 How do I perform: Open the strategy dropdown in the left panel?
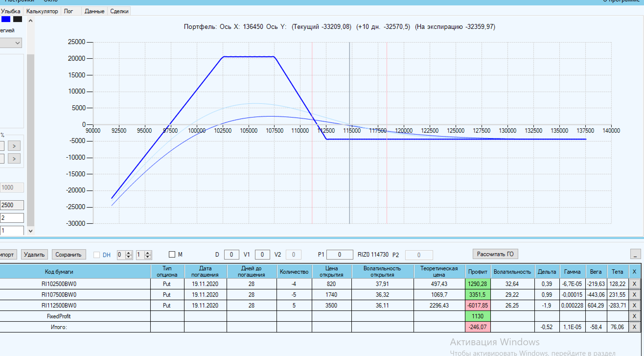coord(17,43)
